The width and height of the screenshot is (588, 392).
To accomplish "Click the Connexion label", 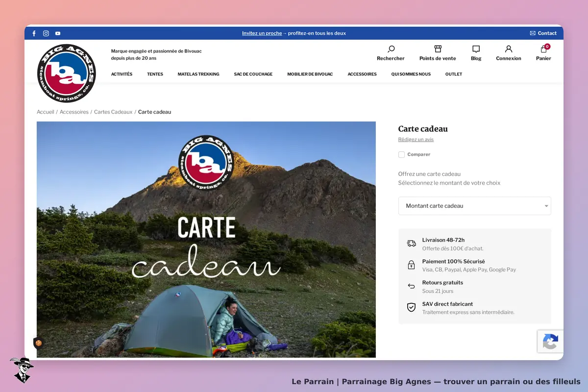I will [x=509, y=58].
